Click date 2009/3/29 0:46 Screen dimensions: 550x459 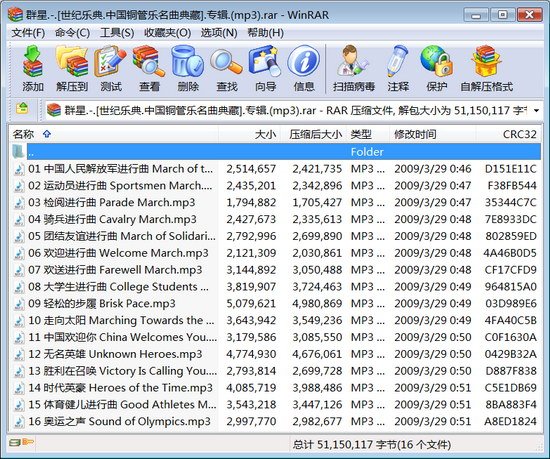pos(433,169)
